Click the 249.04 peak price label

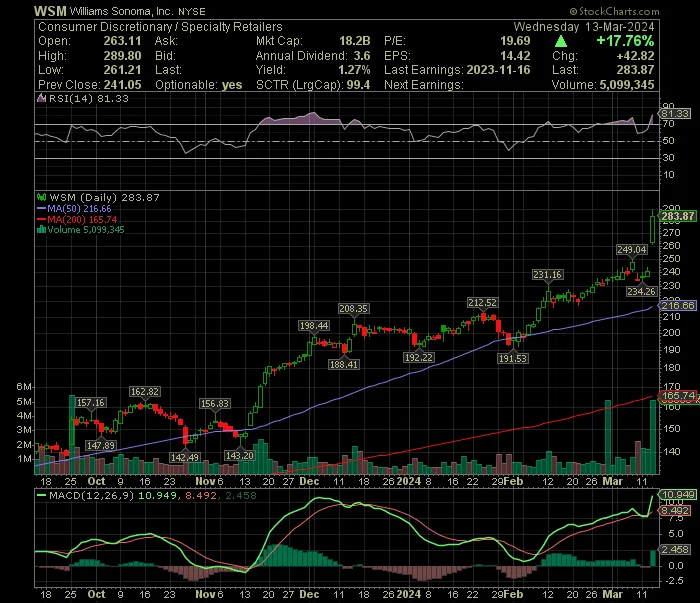pos(632,250)
